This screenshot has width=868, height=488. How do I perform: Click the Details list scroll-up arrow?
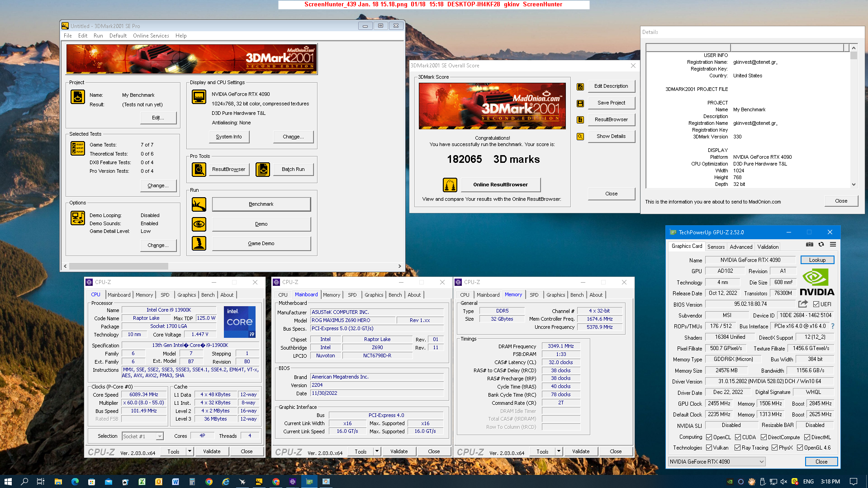(854, 48)
